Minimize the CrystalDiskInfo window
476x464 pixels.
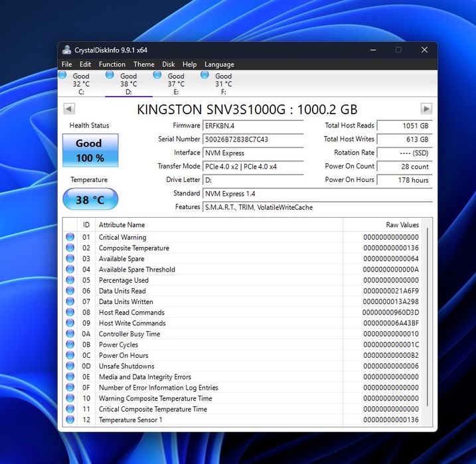coord(373,50)
